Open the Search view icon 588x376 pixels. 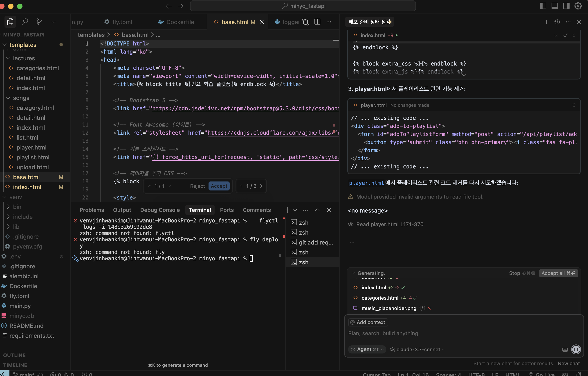(x=25, y=22)
